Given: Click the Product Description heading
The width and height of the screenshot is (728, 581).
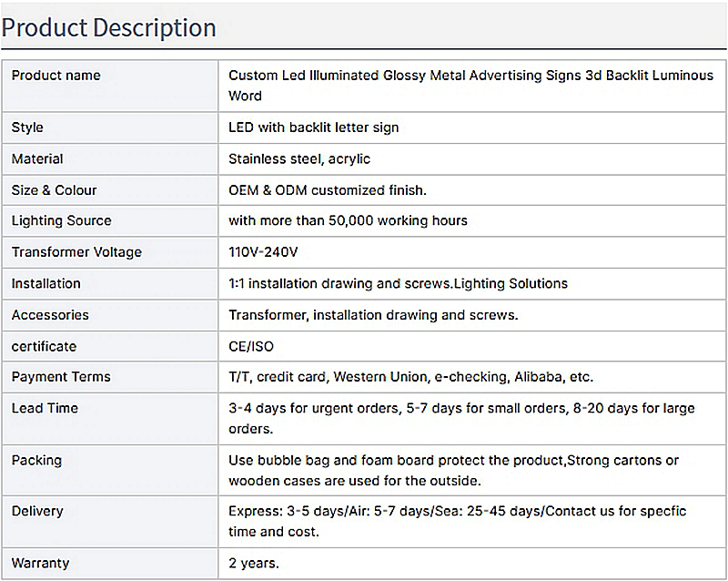Looking at the screenshot, I should 108,27.
